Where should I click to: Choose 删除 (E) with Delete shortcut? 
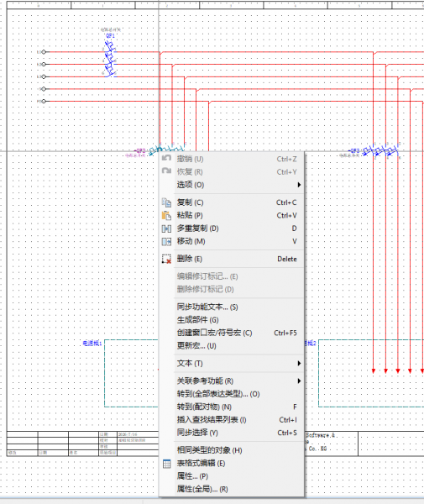[x=232, y=259]
